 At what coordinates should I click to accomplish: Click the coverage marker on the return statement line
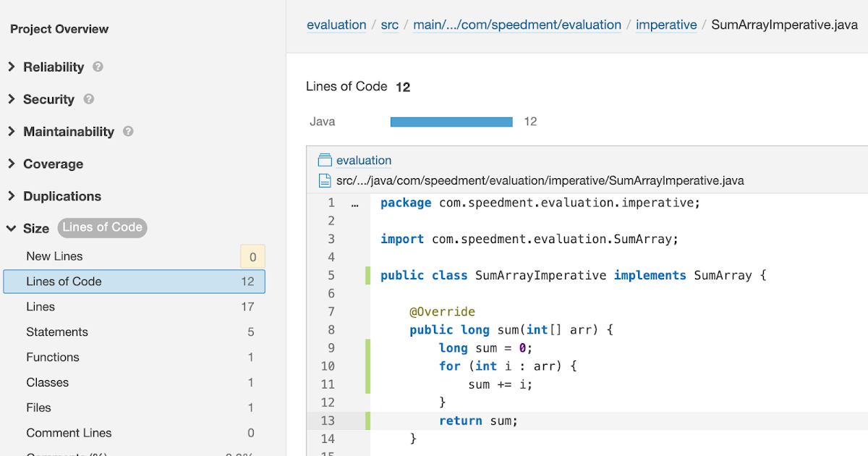(x=369, y=420)
